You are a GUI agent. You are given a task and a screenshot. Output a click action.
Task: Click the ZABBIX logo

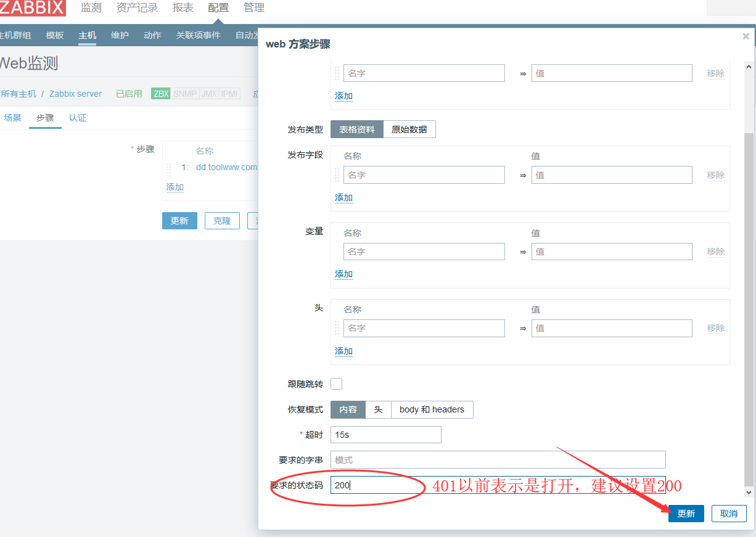click(x=33, y=8)
